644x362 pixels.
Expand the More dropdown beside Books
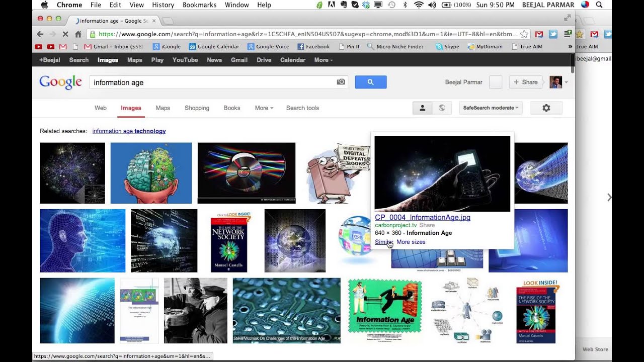click(264, 108)
